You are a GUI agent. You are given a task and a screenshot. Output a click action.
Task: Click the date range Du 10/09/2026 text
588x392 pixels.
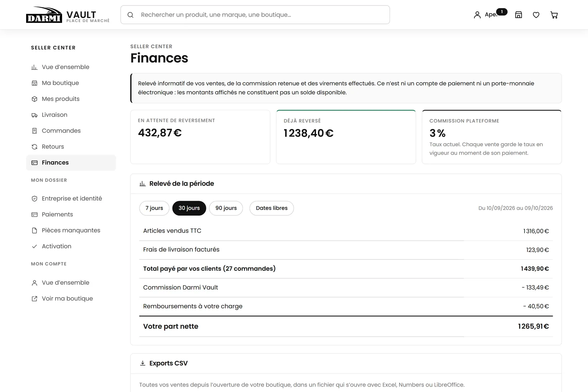[516, 208]
